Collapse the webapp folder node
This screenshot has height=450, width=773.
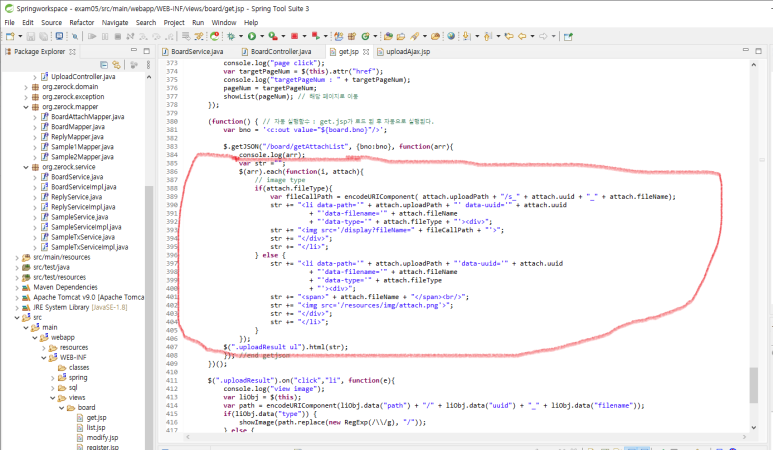pyautogui.click(x=35, y=338)
